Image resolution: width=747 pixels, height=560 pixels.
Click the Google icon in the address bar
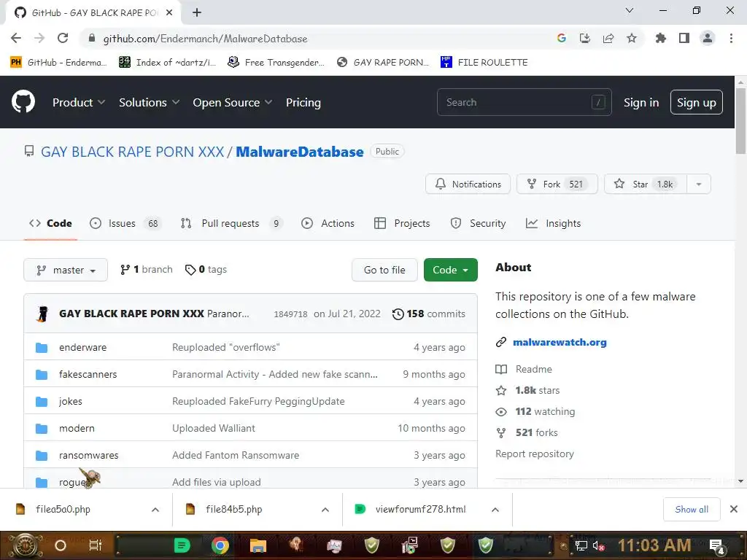click(x=561, y=38)
